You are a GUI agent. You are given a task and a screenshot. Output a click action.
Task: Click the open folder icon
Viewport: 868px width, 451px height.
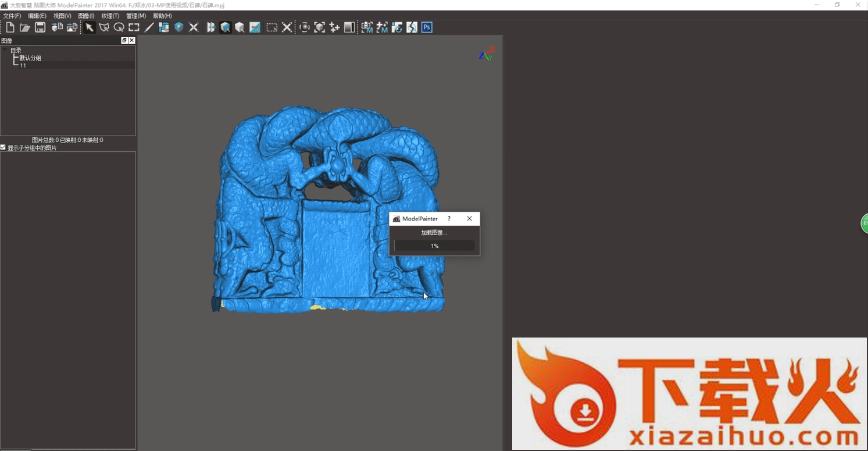click(25, 27)
